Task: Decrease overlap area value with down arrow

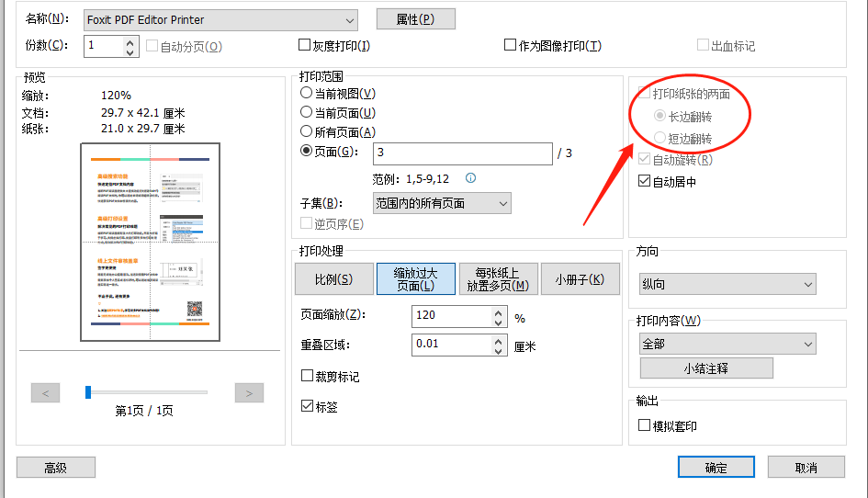Action: coord(498,351)
